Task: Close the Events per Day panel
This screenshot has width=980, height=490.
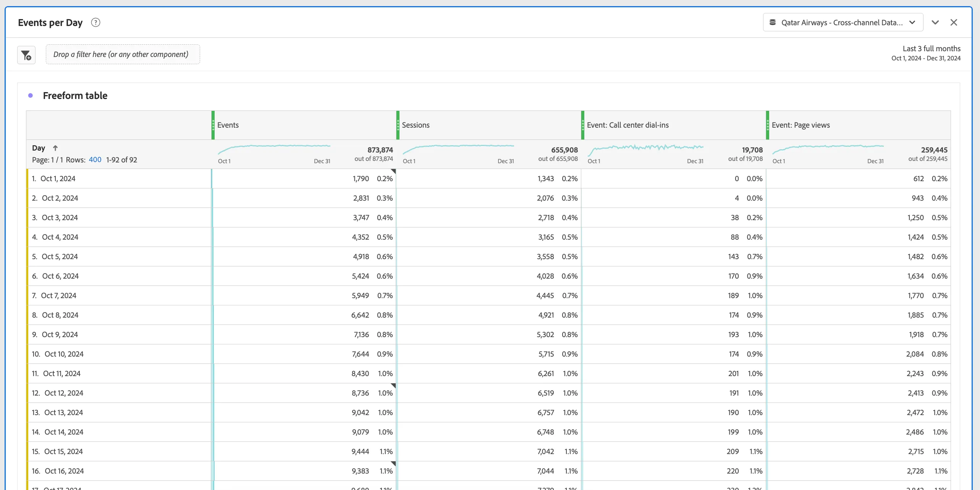Action: coord(954,22)
